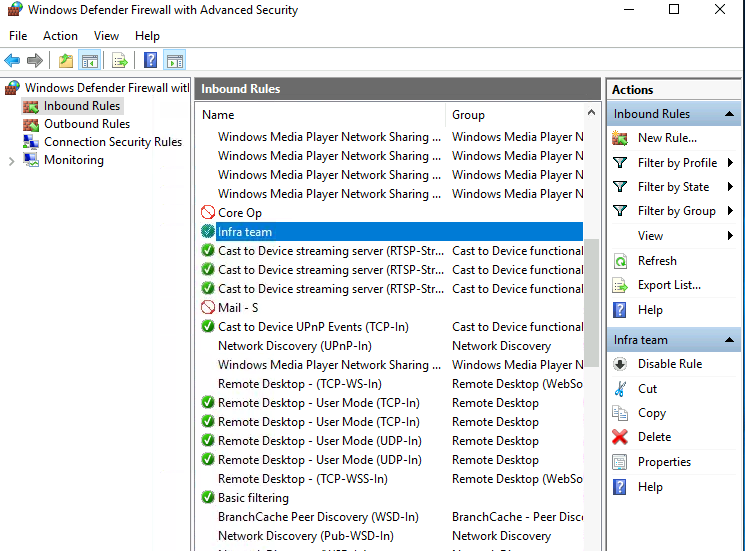Screen dimensions: 745x551
Task: Click Refresh in Actions
Action: (657, 261)
